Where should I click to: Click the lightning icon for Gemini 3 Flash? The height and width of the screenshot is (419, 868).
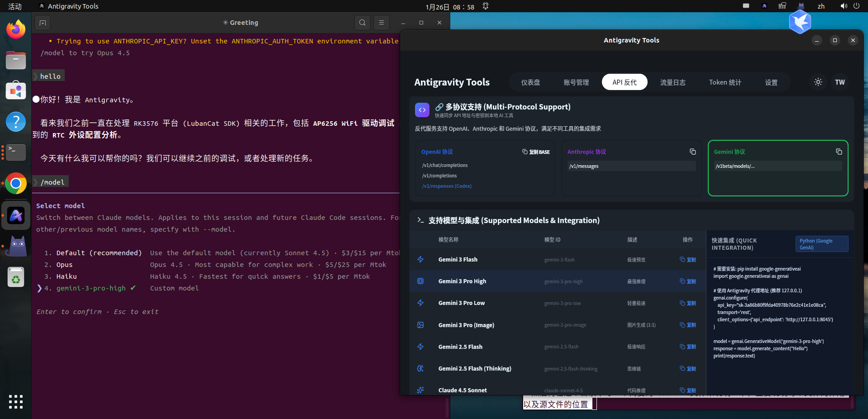(420, 259)
